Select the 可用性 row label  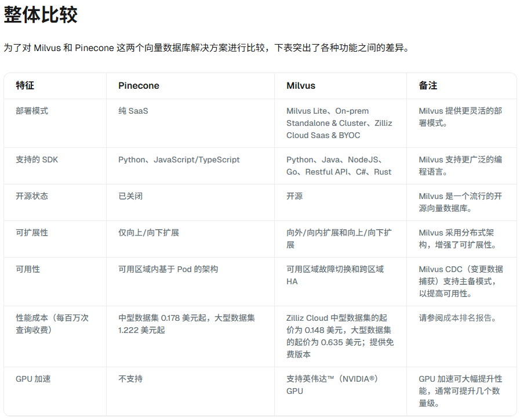tap(28, 269)
